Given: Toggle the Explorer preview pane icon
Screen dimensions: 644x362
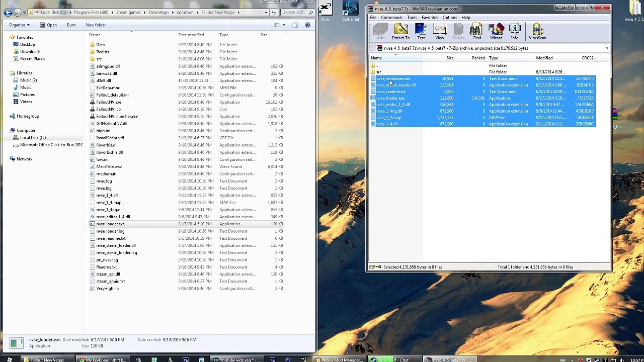Looking at the screenshot, I should (295, 25).
